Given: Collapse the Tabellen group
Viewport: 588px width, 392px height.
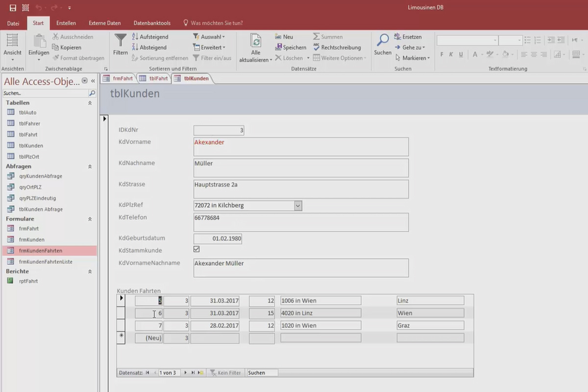Looking at the screenshot, I should [x=90, y=103].
